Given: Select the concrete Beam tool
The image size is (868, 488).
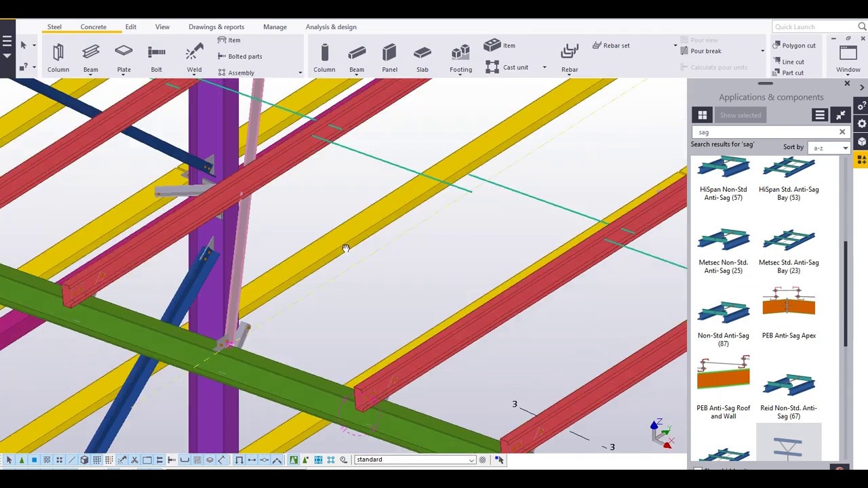Looking at the screenshot, I should click(357, 58).
